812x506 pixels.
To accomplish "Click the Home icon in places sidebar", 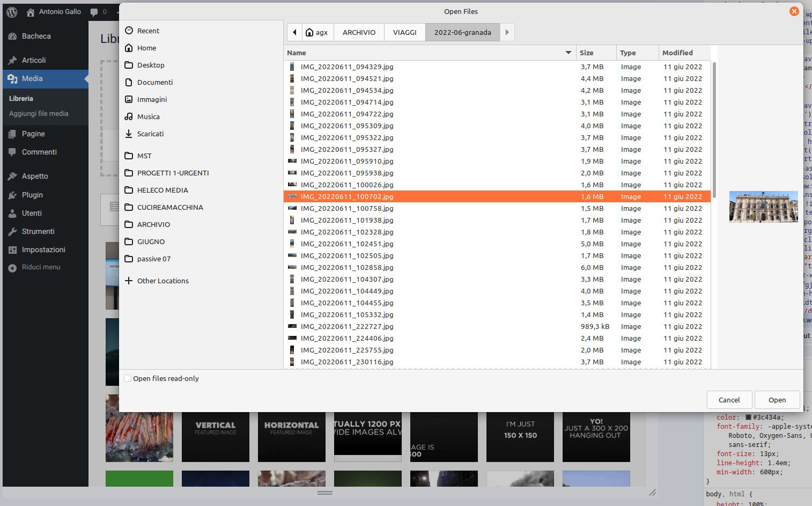I will (x=129, y=48).
